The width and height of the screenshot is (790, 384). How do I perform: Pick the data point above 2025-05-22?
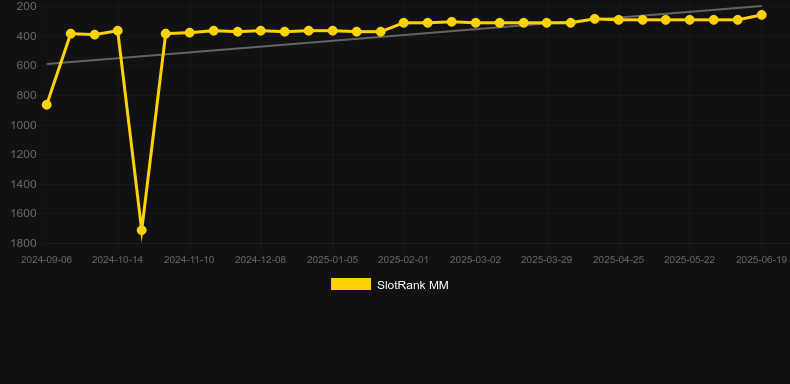coord(690,20)
